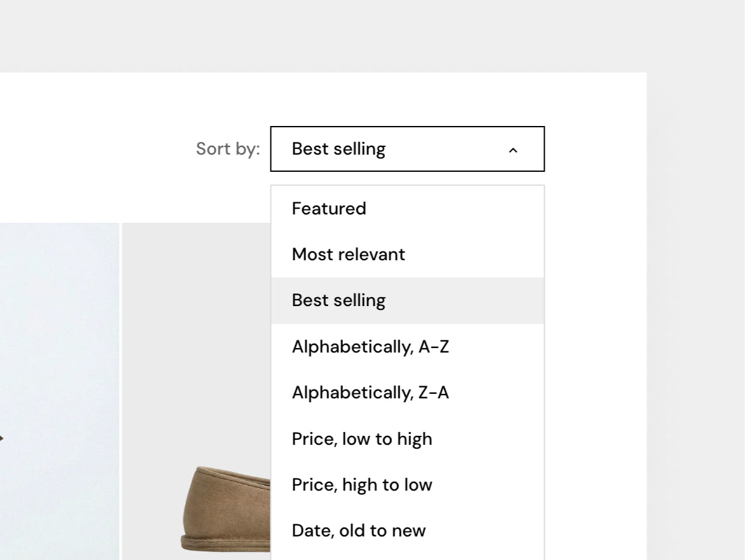
Task: Select Date, old to new option
Action: click(407, 531)
